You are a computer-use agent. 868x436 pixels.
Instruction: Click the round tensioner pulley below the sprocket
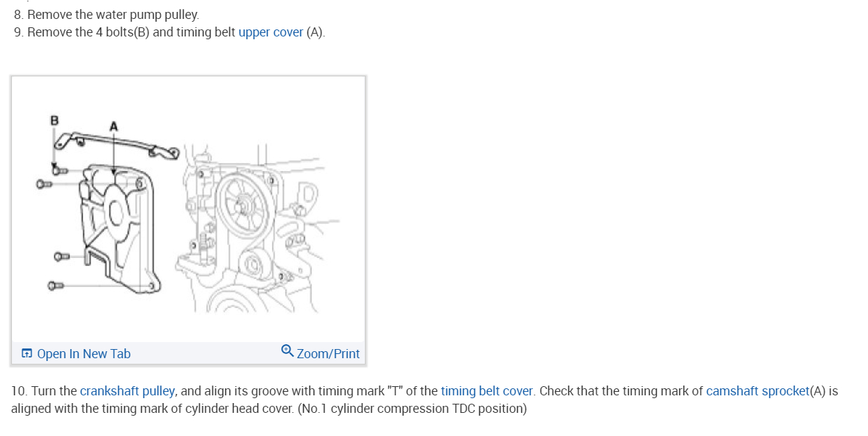[251, 266]
